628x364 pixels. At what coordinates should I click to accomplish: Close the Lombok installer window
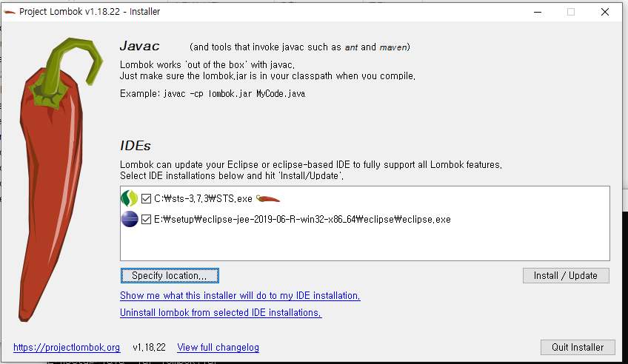605,12
